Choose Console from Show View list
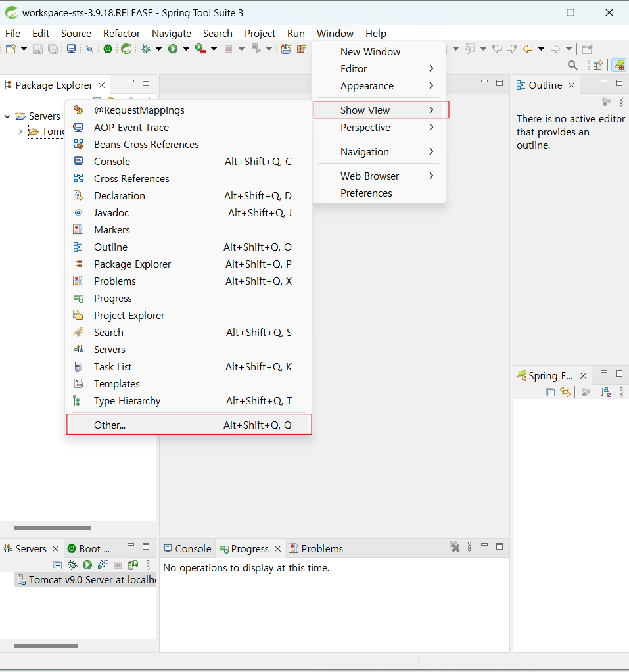The image size is (629, 672). click(x=189, y=162)
